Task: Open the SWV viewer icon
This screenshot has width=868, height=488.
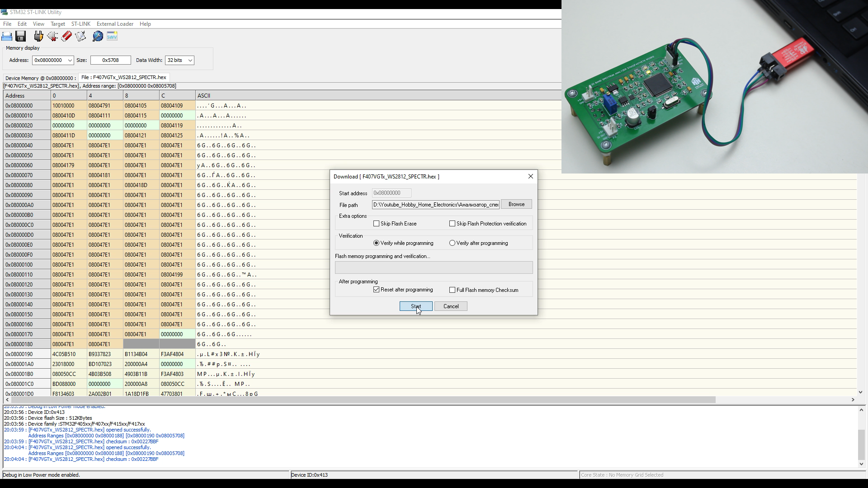Action: click(x=112, y=36)
